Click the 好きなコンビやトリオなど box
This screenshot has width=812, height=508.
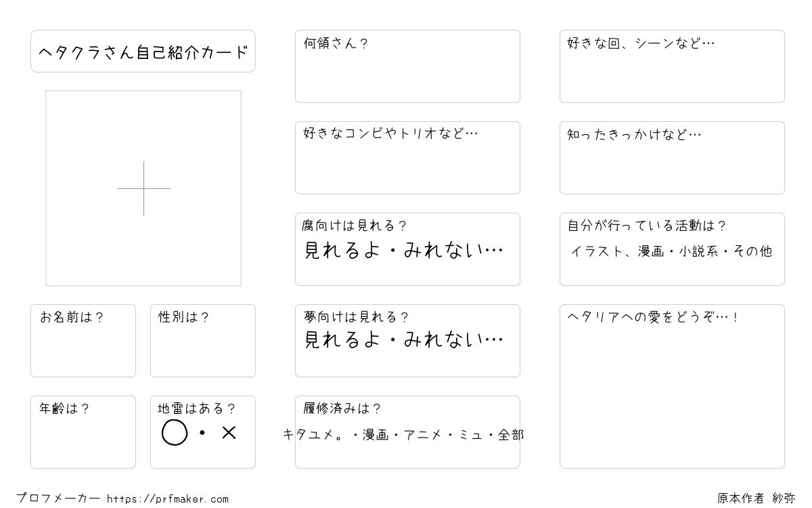click(407, 158)
